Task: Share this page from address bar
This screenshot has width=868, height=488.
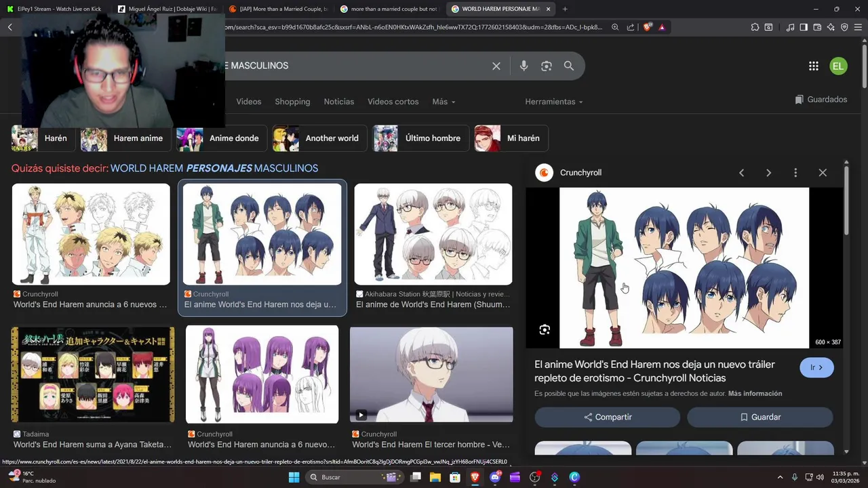Action: click(631, 27)
